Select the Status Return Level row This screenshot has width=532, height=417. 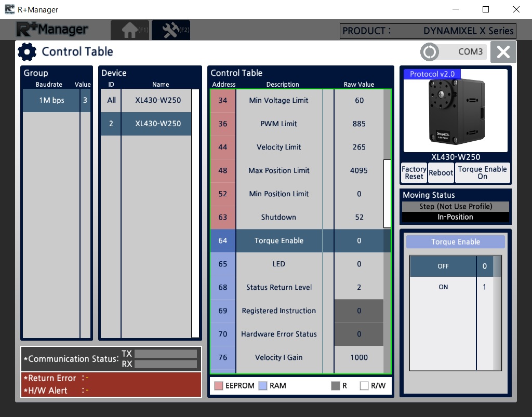tap(297, 288)
